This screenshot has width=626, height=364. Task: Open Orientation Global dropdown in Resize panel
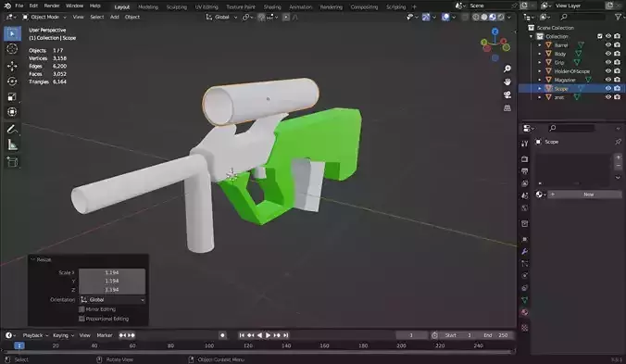[112, 300]
